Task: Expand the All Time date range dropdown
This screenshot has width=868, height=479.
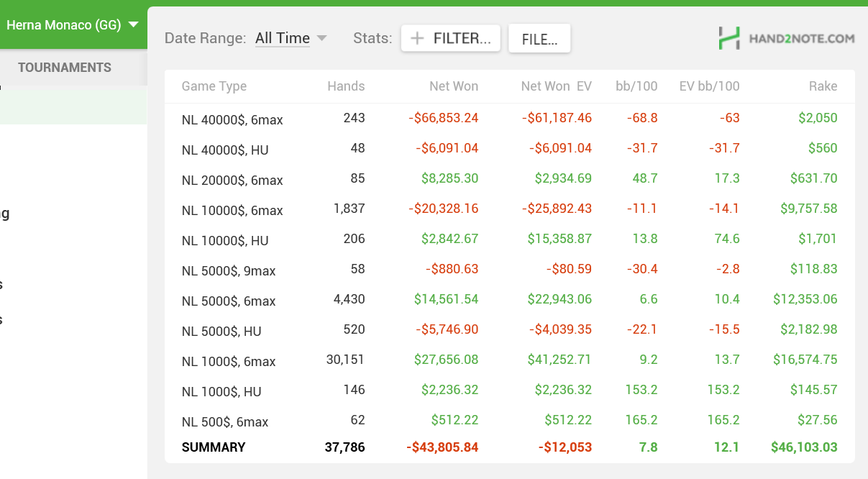Action: coord(291,39)
